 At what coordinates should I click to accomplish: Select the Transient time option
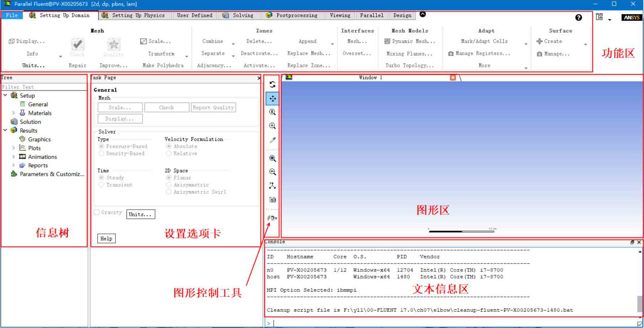(x=101, y=185)
